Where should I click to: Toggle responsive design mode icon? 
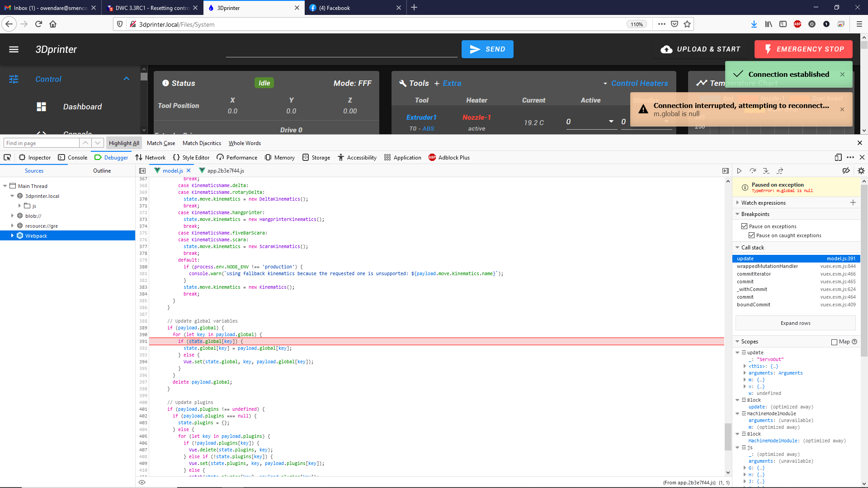(838, 158)
